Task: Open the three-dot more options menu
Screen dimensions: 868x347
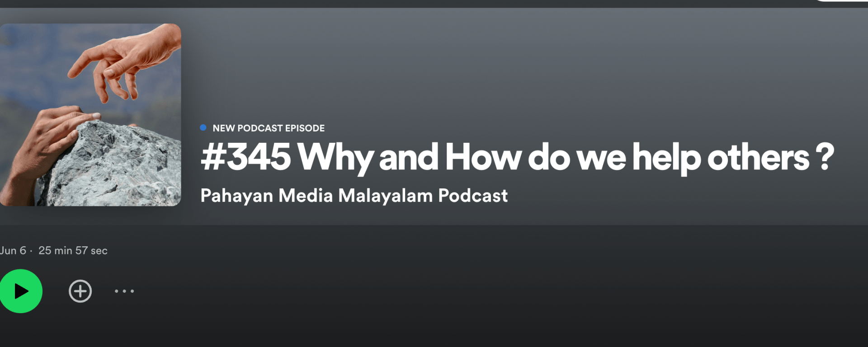Action: point(124,291)
